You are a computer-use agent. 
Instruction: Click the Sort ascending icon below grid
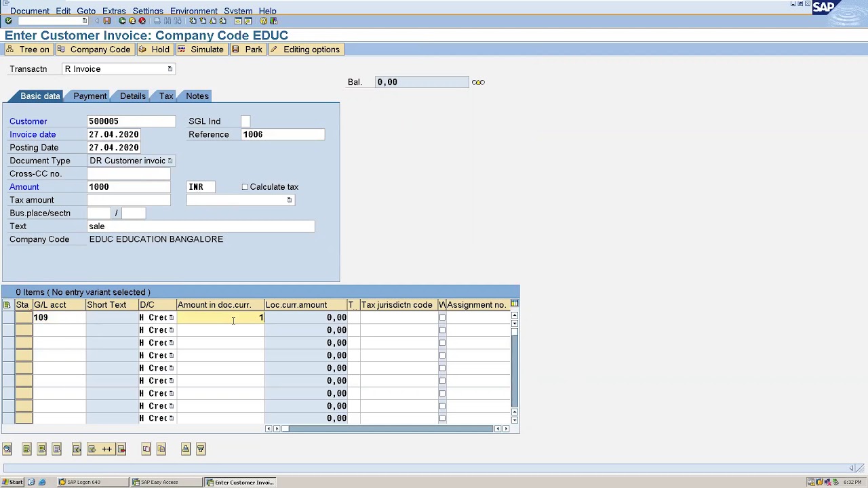[185, 449]
